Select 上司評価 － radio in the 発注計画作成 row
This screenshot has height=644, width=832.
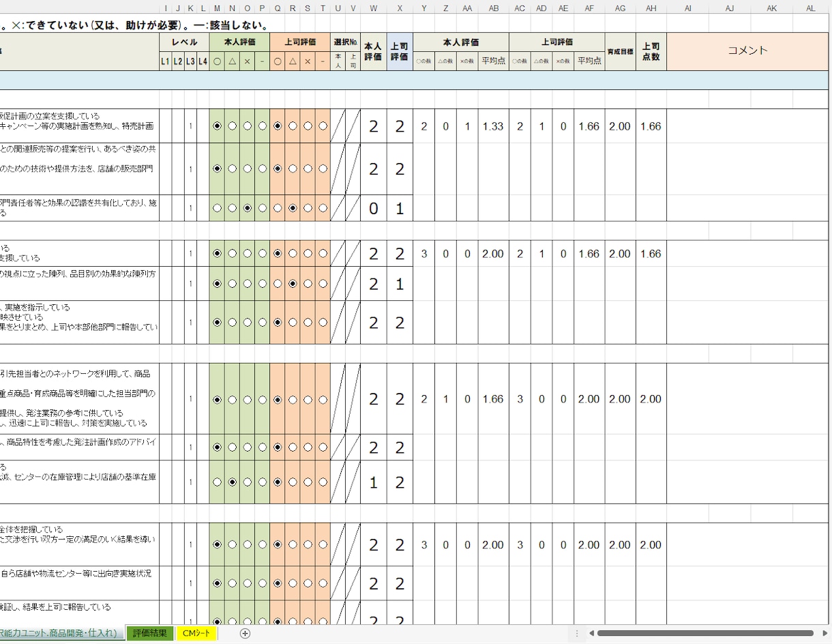point(323,448)
